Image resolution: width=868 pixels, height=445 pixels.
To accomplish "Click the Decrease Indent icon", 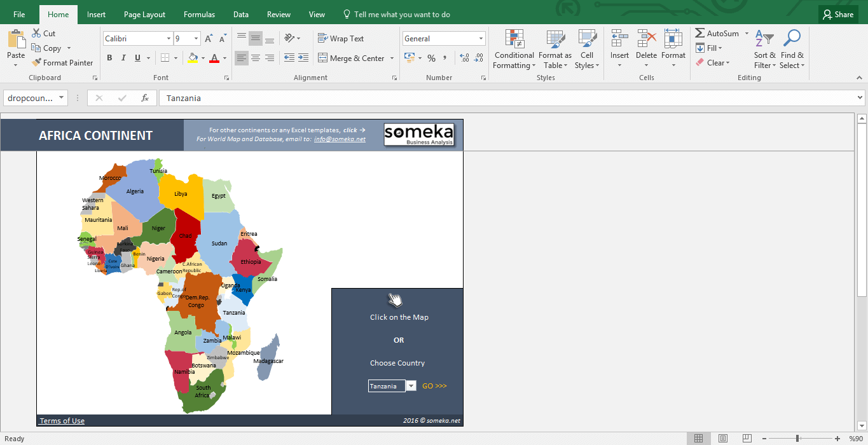I will (x=289, y=58).
